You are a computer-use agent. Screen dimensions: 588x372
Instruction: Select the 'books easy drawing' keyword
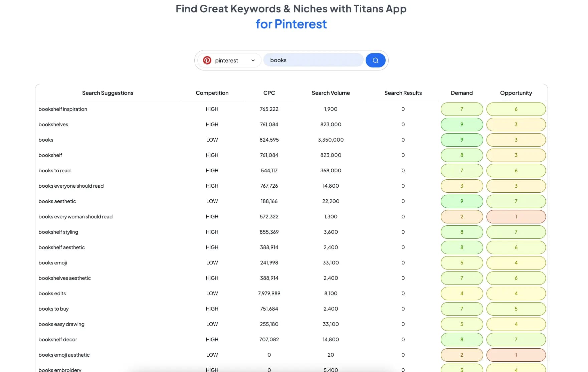click(61, 324)
